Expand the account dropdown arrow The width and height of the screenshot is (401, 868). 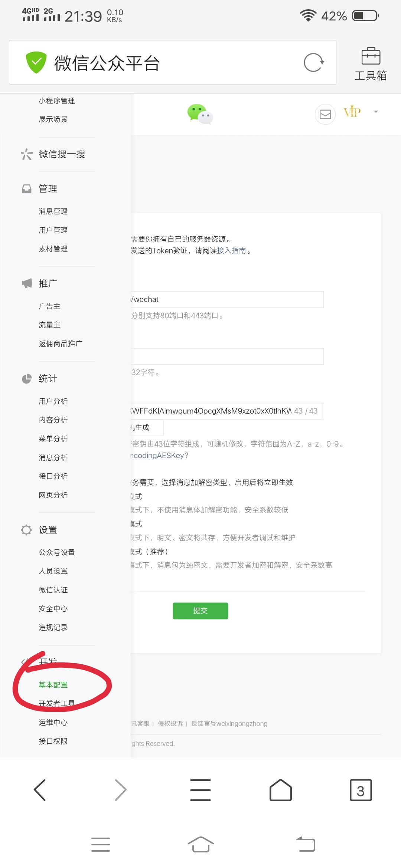[x=376, y=112]
